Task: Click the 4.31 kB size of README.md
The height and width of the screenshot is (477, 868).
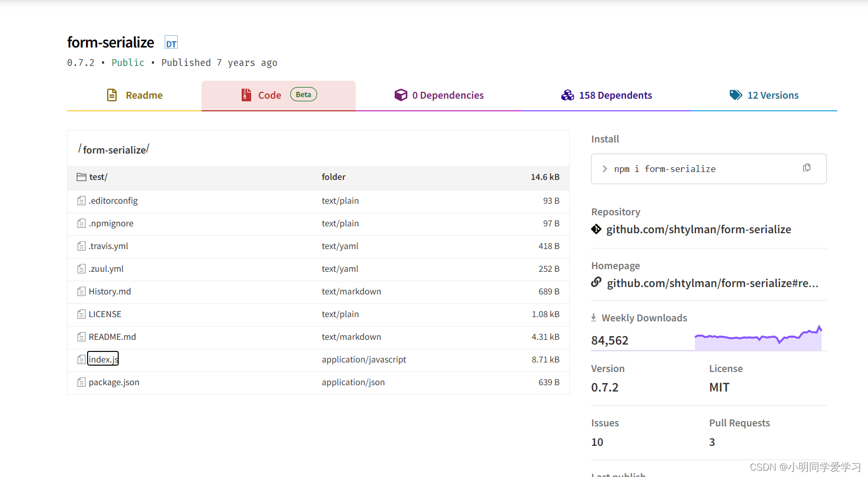Action: (546, 337)
